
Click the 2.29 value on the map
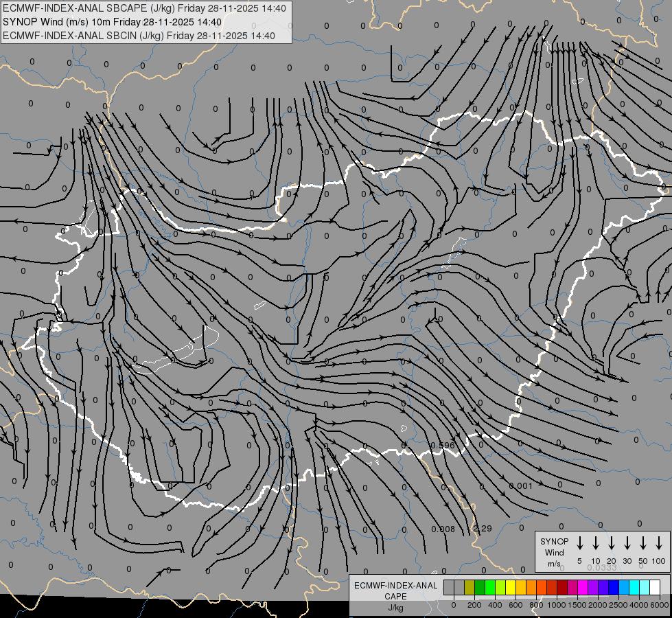[482, 528]
